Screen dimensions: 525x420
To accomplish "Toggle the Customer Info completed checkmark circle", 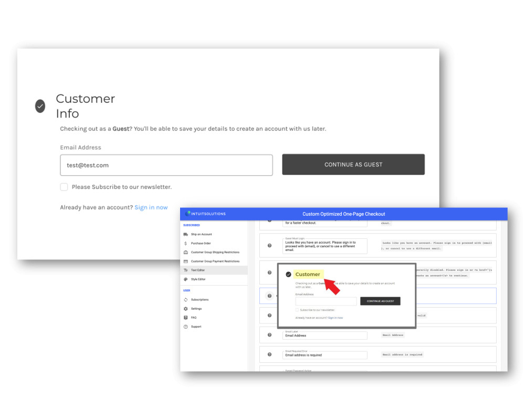I will pyautogui.click(x=40, y=106).
